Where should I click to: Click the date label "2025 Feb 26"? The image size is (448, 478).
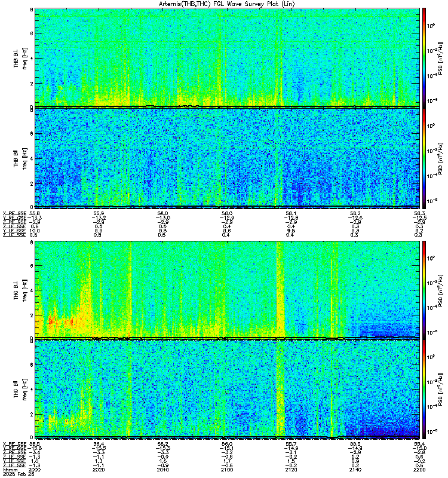click(x=19, y=474)
